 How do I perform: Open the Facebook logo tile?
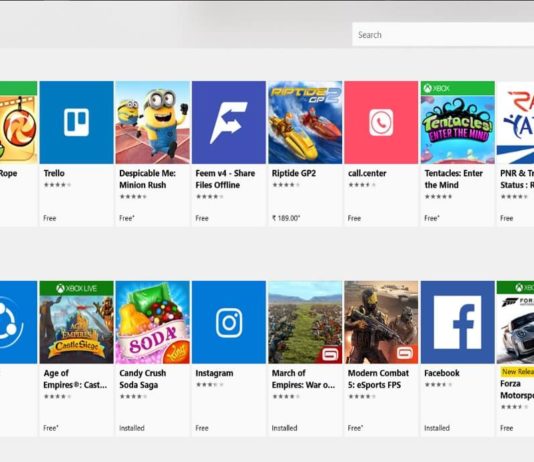[x=458, y=322]
